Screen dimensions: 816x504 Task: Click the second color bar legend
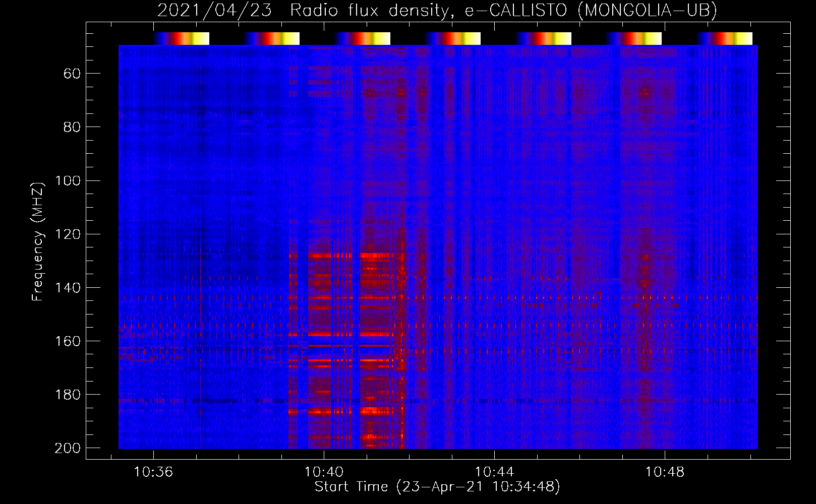click(272, 38)
